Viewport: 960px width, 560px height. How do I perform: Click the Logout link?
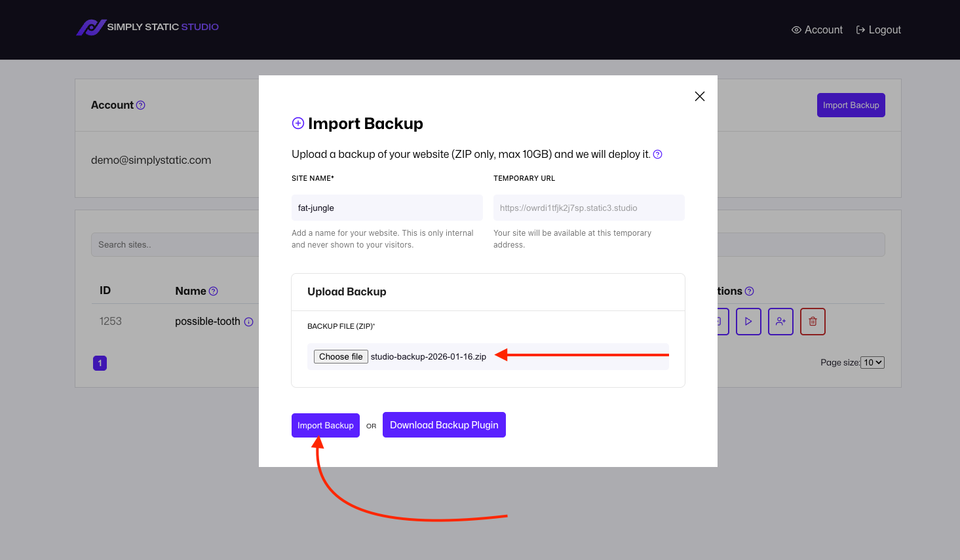tap(879, 29)
